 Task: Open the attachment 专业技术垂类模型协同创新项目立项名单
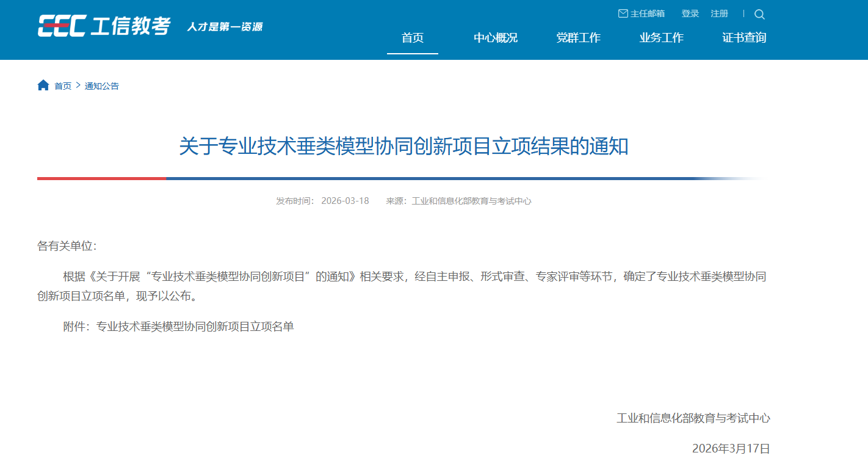coord(195,327)
